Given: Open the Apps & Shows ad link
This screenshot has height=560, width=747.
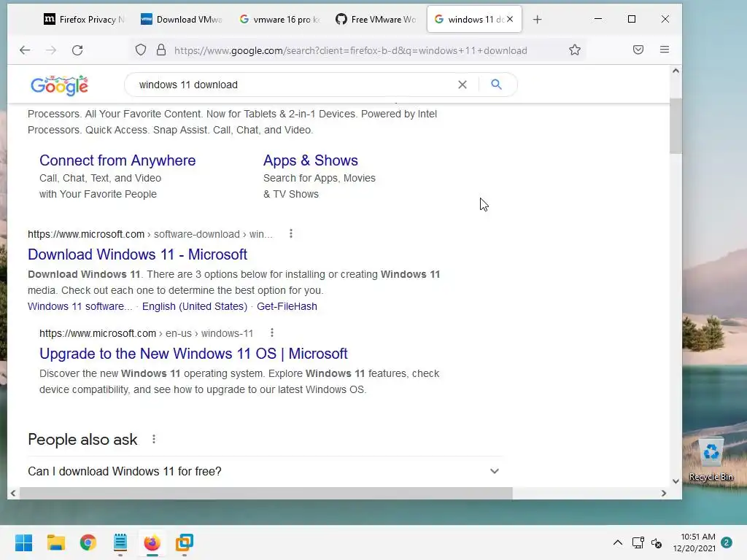Looking at the screenshot, I should pyautogui.click(x=311, y=160).
